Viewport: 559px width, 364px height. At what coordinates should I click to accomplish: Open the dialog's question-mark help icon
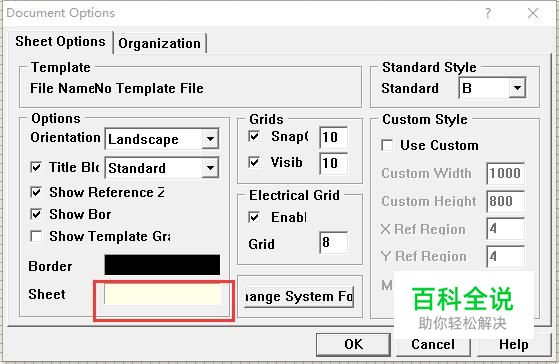488,13
